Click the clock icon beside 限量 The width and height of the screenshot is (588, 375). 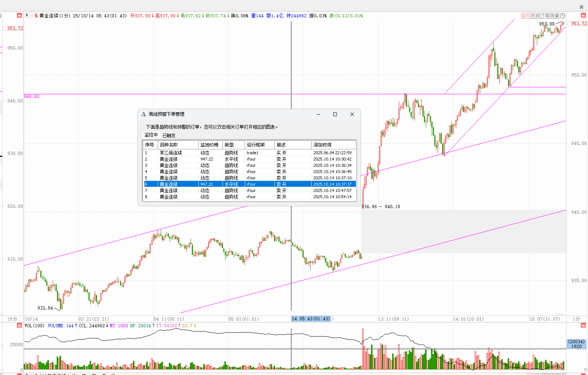[562, 16]
